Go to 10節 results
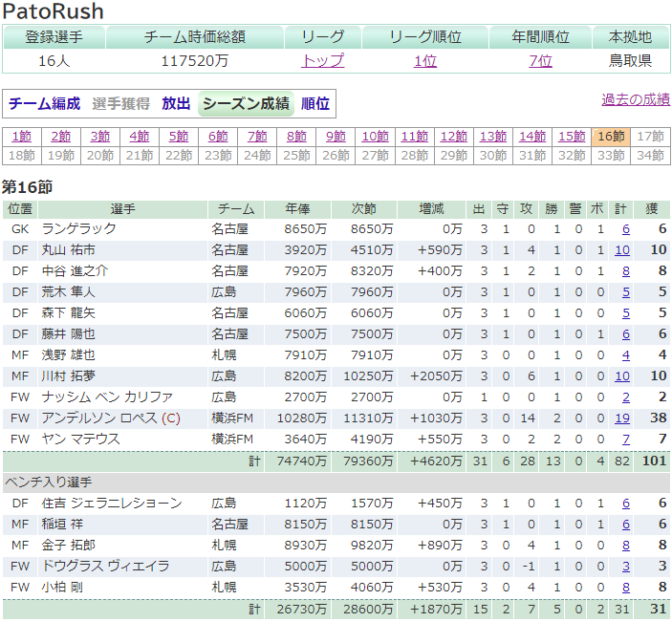Screen dimensions: 672x622 tap(375, 137)
